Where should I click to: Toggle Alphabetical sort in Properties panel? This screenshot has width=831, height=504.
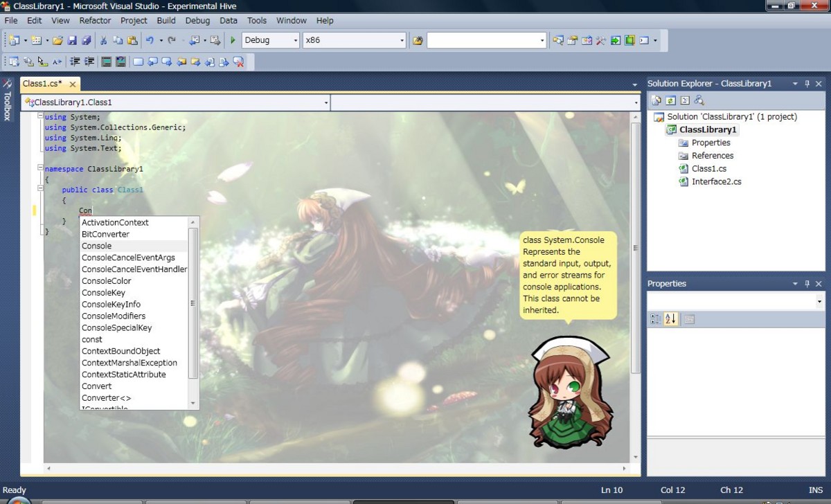pos(670,319)
